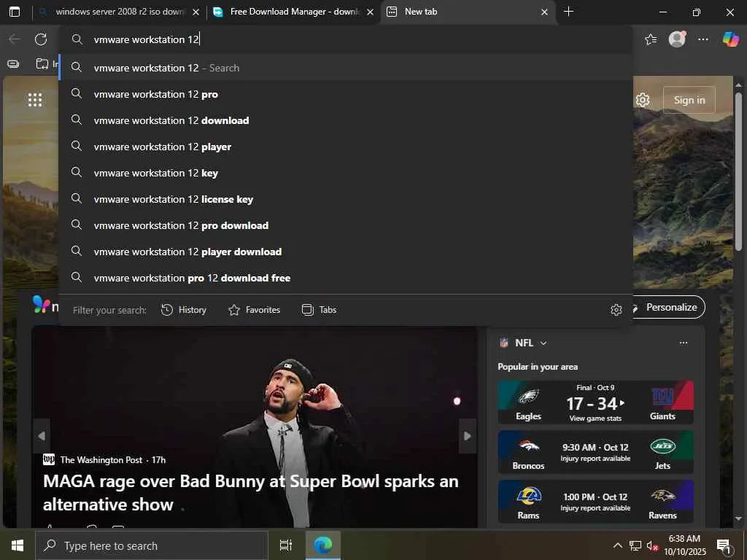Open taskbar clock showing 6:38 AM
747x560 pixels.
684,545
